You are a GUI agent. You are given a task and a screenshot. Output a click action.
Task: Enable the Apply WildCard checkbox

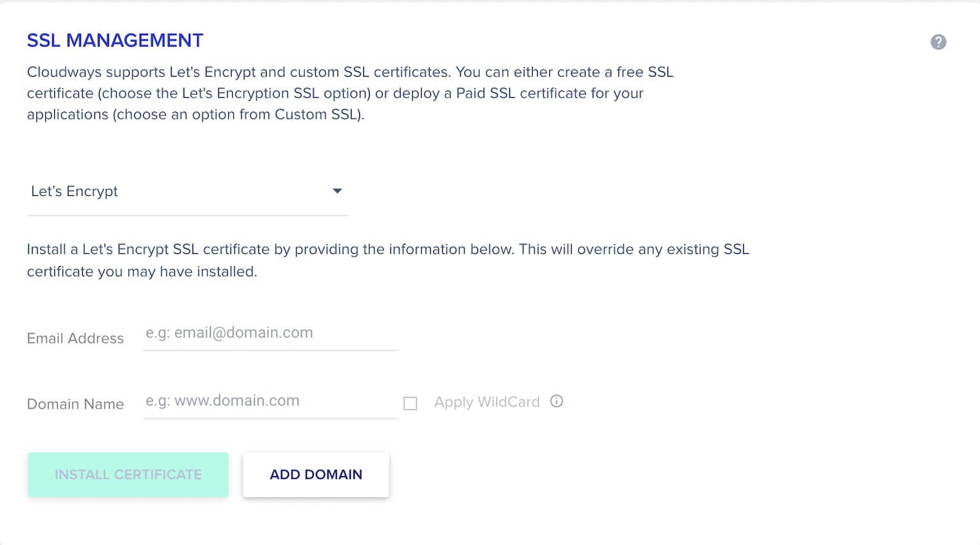click(410, 403)
